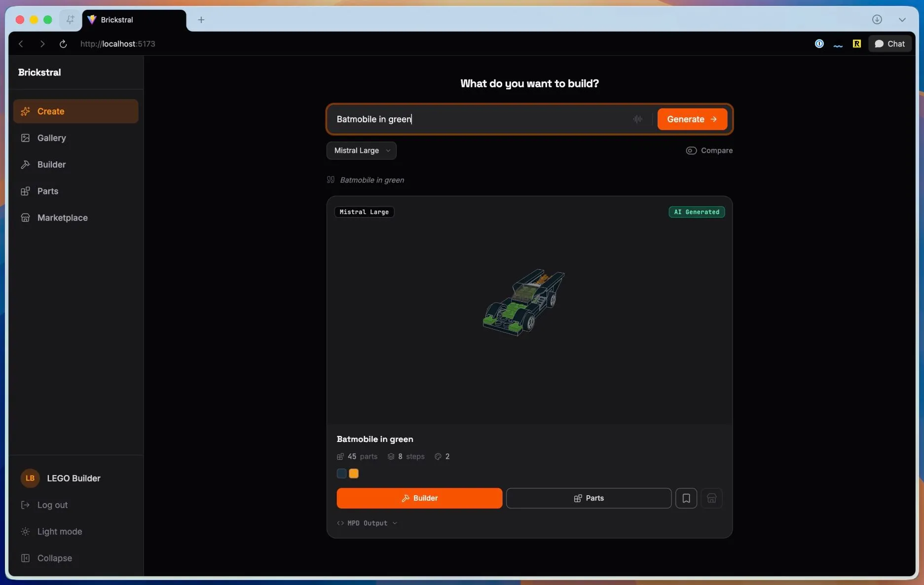924x585 pixels.
Task: Click the Brickstral logo title in sidebar
Action: click(x=39, y=72)
